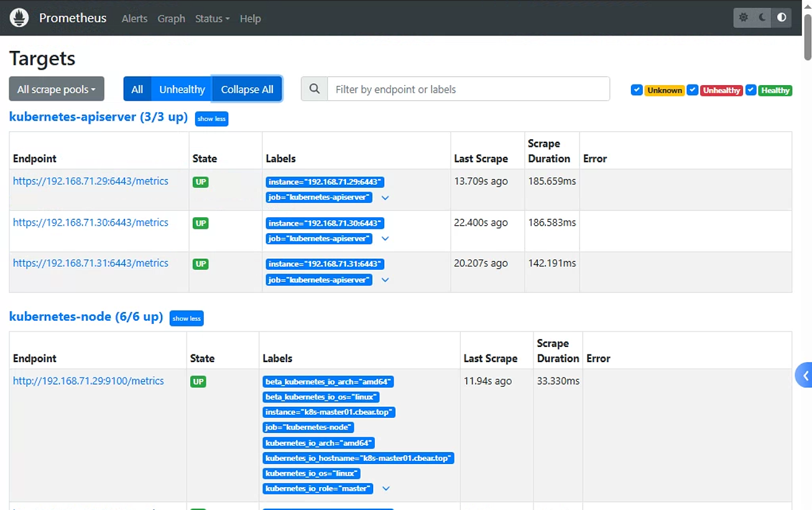
Task: Open the blue side panel arrow tab
Action: pyautogui.click(x=804, y=376)
